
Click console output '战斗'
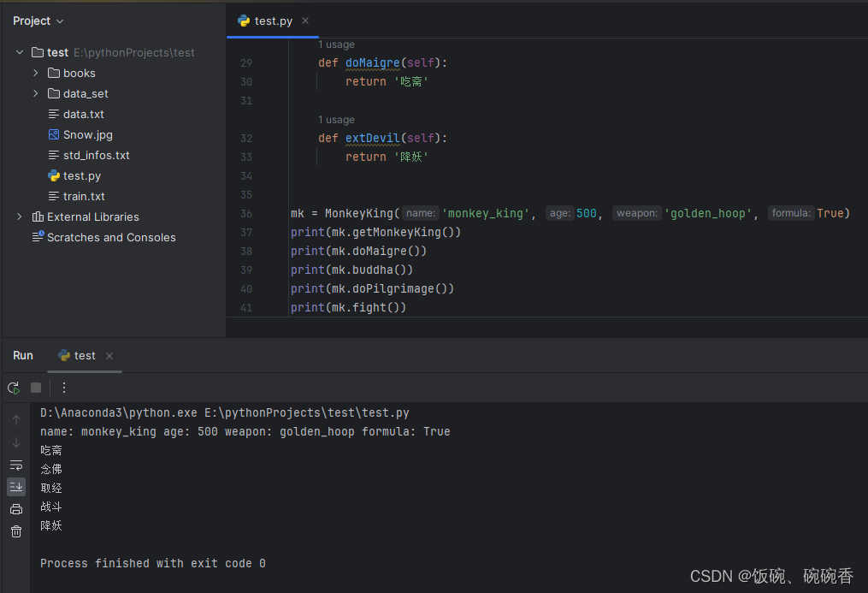pyautogui.click(x=51, y=507)
